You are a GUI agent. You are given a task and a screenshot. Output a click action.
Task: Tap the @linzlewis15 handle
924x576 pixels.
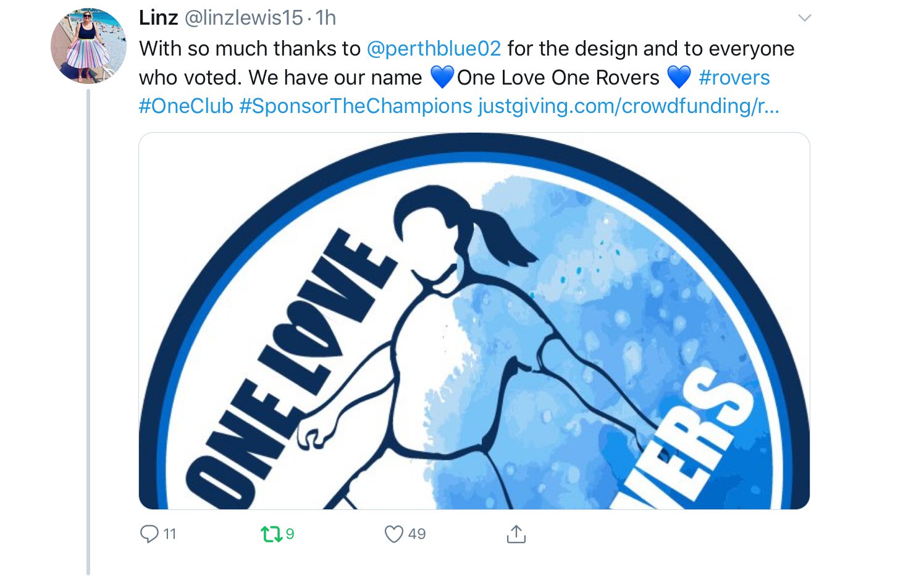[244, 18]
